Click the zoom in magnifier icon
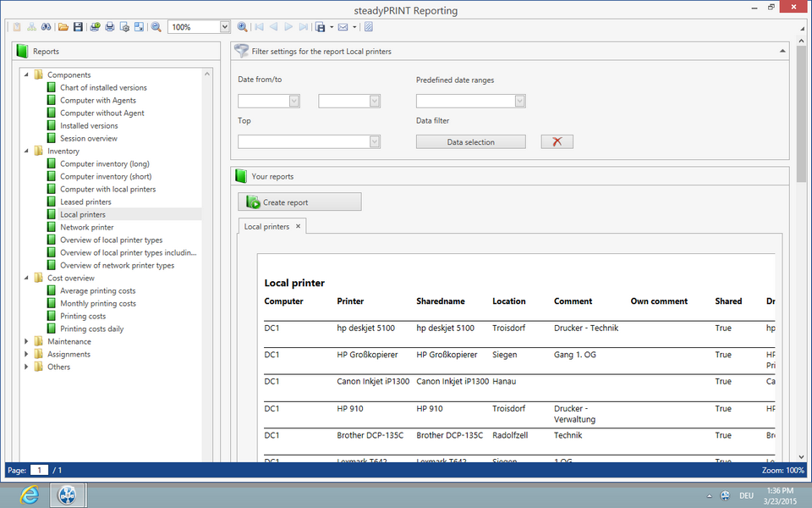 point(242,27)
